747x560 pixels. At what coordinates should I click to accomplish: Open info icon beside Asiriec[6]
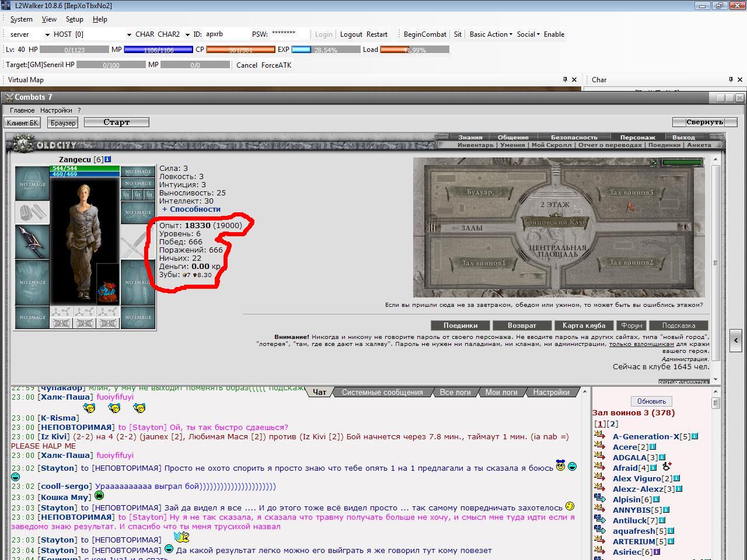pos(657,552)
